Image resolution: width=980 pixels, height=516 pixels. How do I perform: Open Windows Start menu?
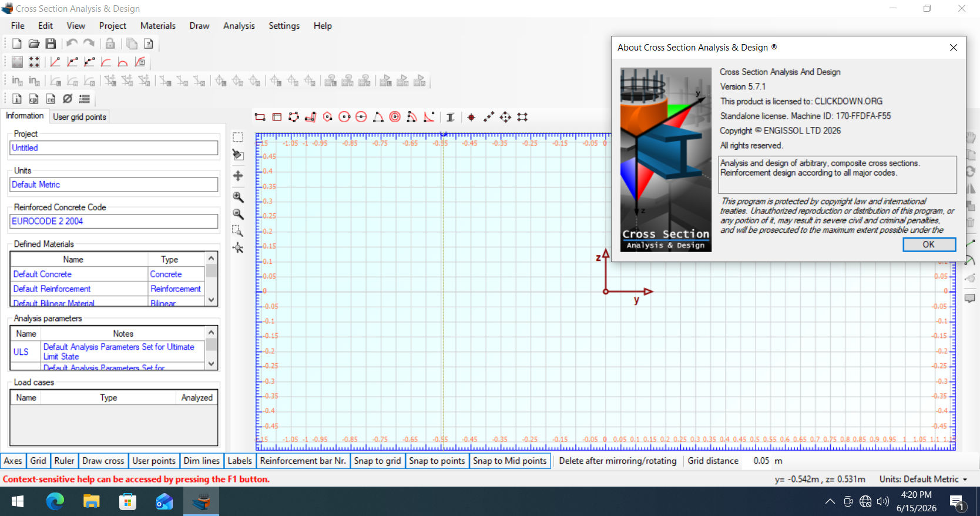pos(18,501)
